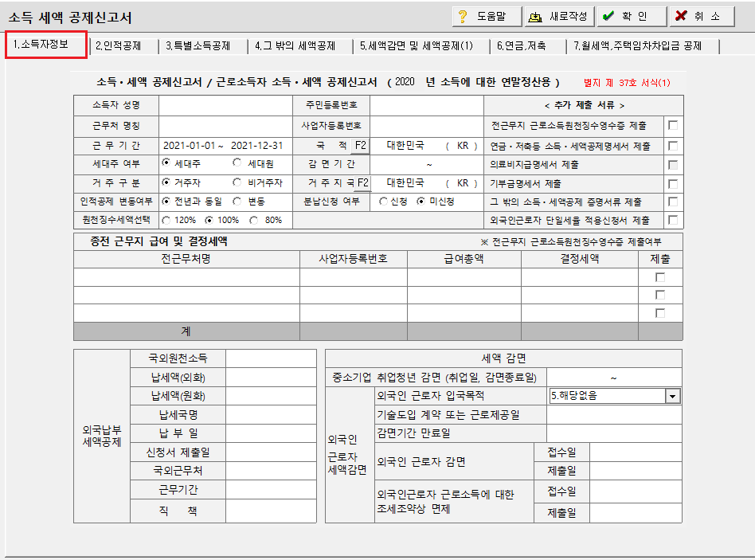Open tab 5.세액감면 및 세액공제(1)

417,45
